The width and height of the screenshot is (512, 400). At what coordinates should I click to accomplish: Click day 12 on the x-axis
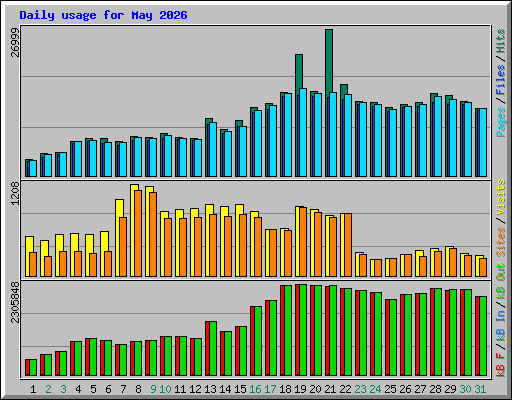click(x=195, y=389)
